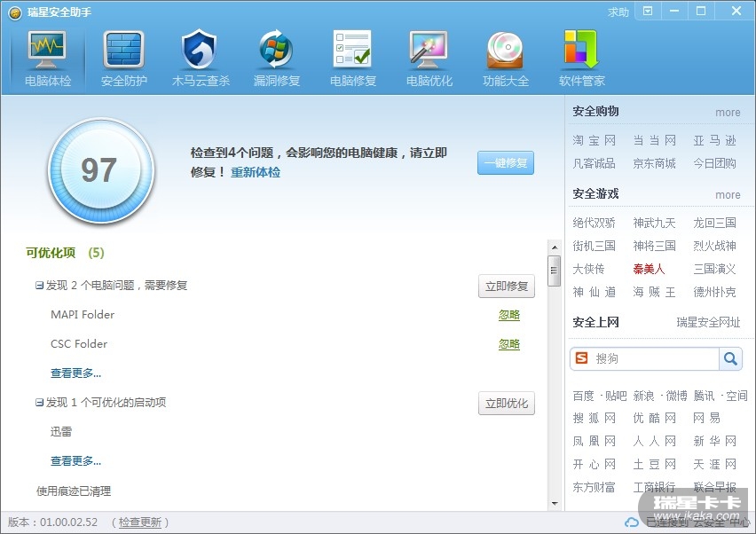Open the red 秦美人 game link
Viewport: 756px width, 534px height.
649,269
